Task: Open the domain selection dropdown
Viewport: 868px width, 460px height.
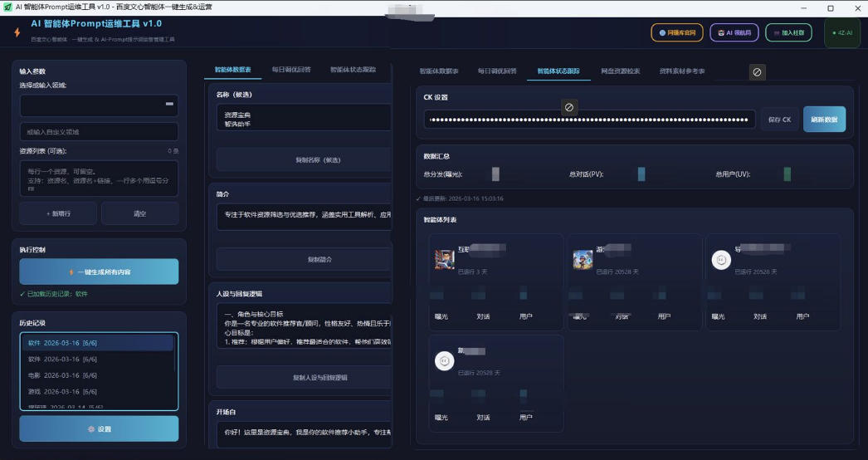Action: click(99, 105)
